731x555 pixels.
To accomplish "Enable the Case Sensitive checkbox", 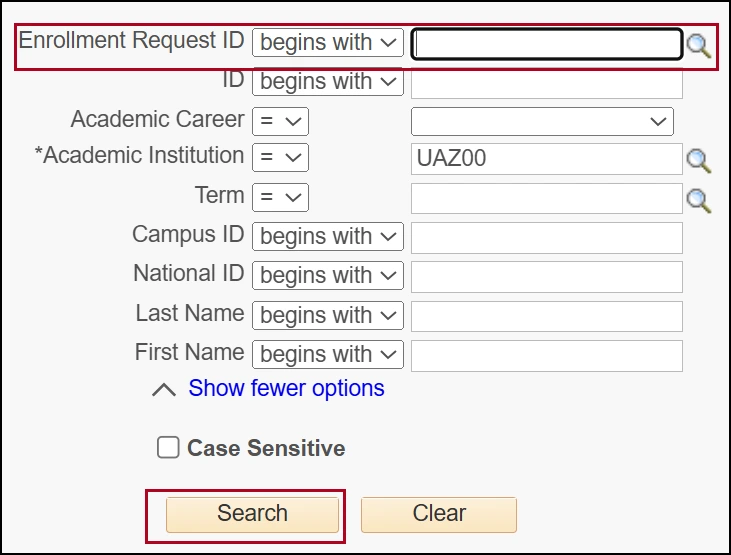I will [168, 448].
